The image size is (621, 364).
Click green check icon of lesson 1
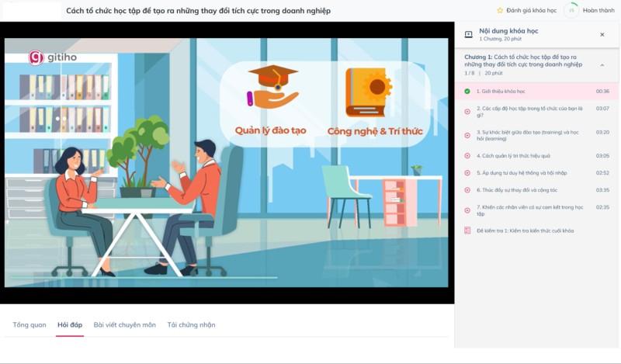(467, 91)
